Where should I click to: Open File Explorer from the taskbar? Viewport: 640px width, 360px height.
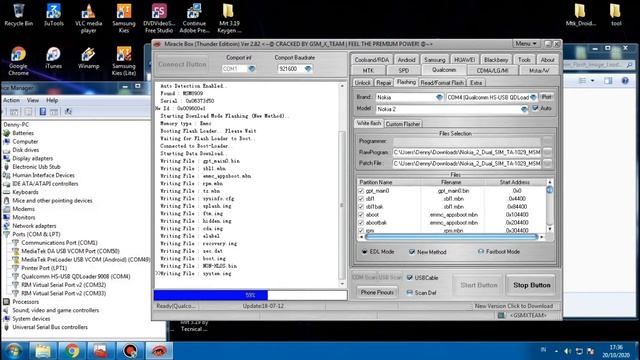[43, 351]
